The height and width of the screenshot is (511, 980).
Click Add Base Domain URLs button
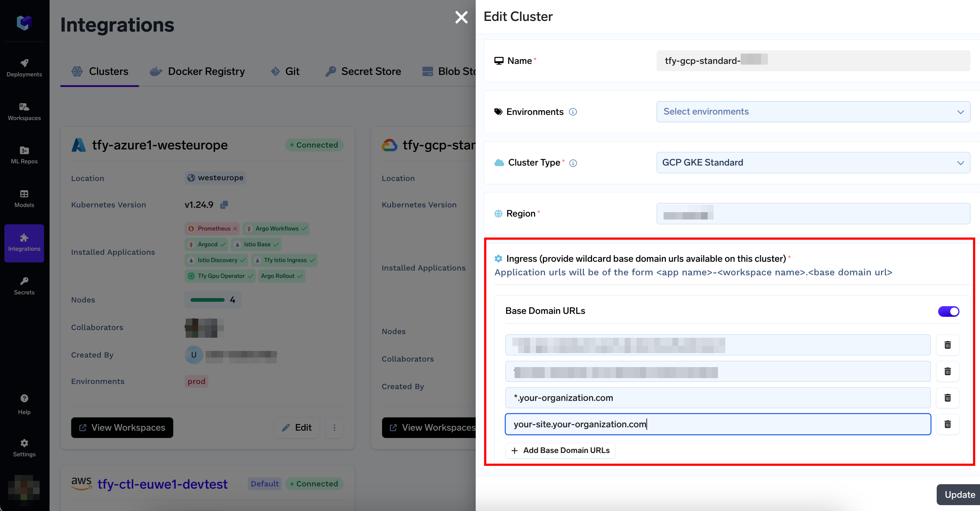(x=560, y=450)
